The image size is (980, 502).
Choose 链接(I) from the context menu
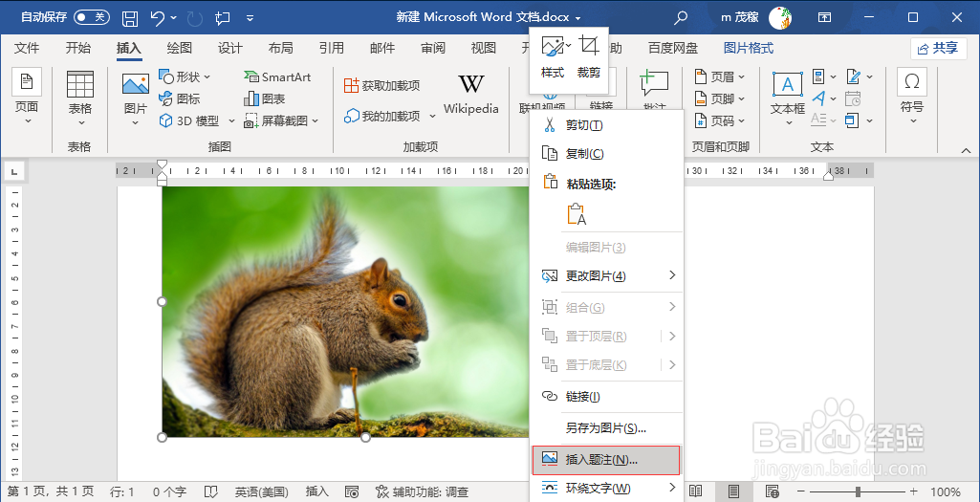coord(605,397)
